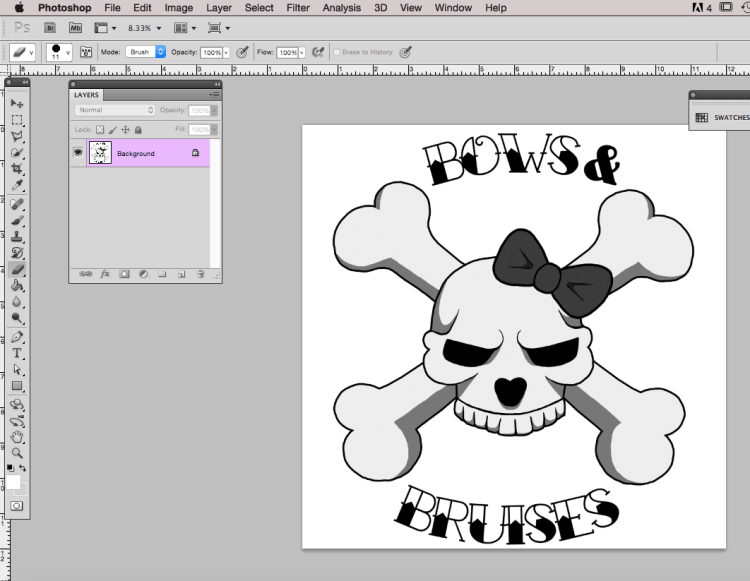The height and width of the screenshot is (581, 750).
Task: Switch foreground and background colors
Action: [23, 468]
